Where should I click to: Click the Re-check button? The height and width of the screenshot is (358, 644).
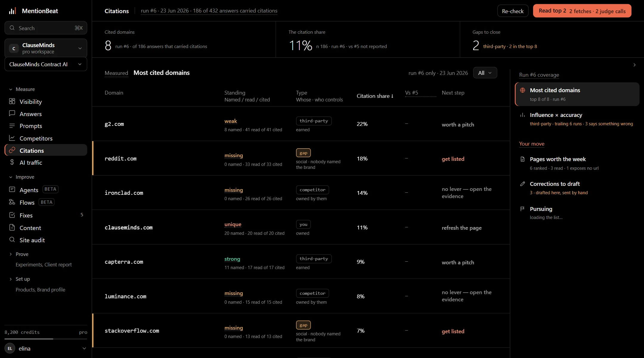click(x=513, y=11)
